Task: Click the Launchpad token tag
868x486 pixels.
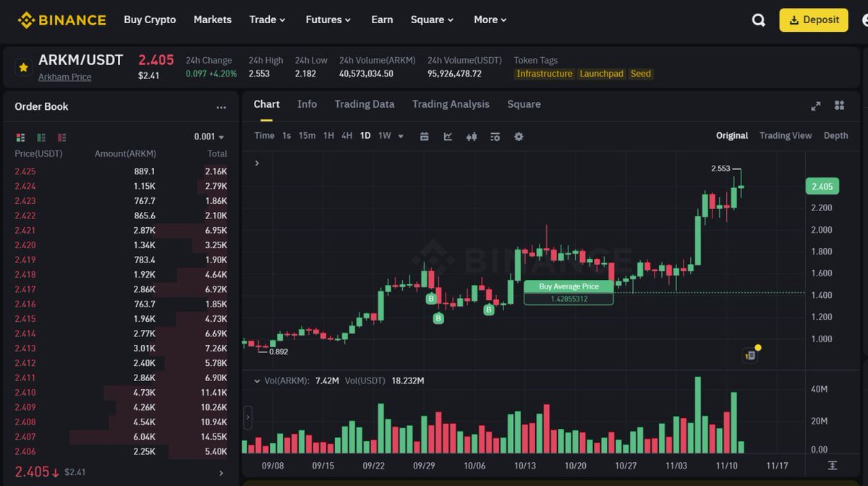Action: [601, 74]
